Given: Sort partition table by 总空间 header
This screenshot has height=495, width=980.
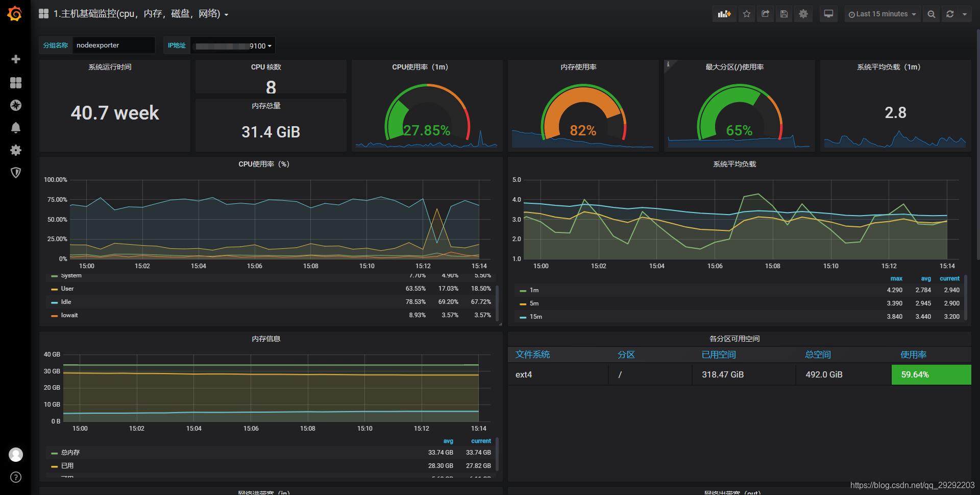Looking at the screenshot, I should [x=818, y=355].
